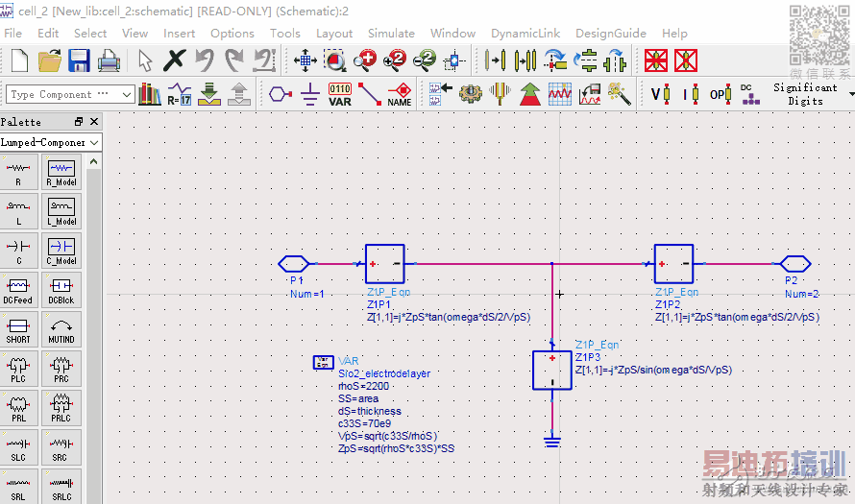855x504 pixels.
Task: Open the DynamicLink menu
Action: point(525,34)
